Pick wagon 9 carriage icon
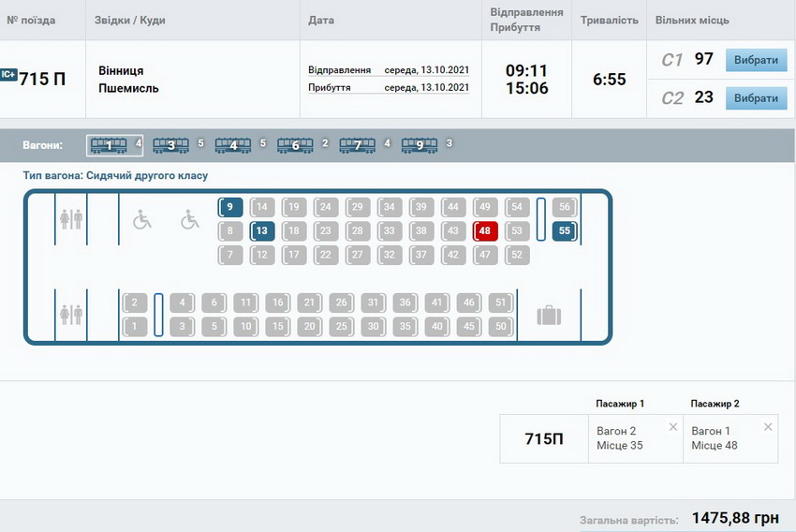The width and height of the screenshot is (796, 532). (420, 145)
